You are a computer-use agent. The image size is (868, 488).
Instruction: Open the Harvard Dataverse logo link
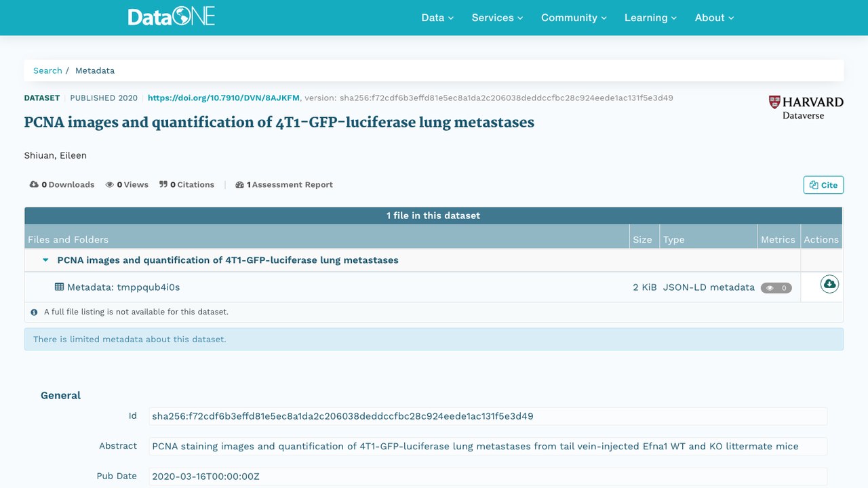(x=806, y=107)
